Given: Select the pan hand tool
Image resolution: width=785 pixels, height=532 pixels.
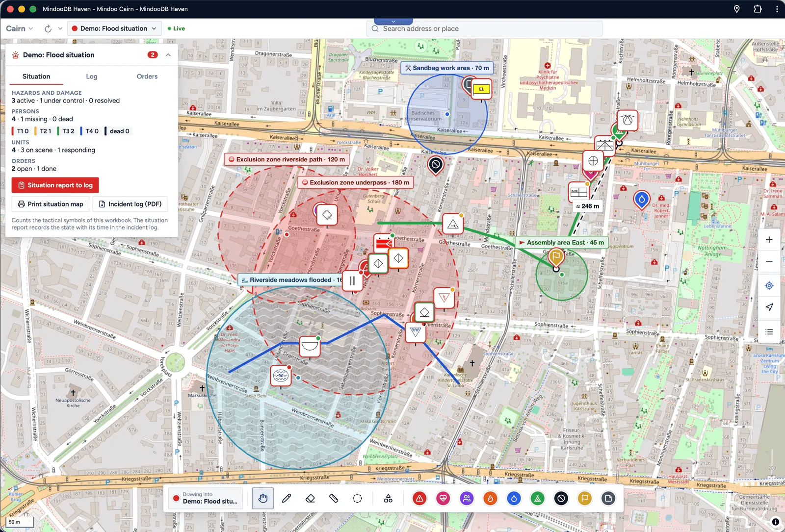Looking at the screenshot, I should [x=263, y=499].
